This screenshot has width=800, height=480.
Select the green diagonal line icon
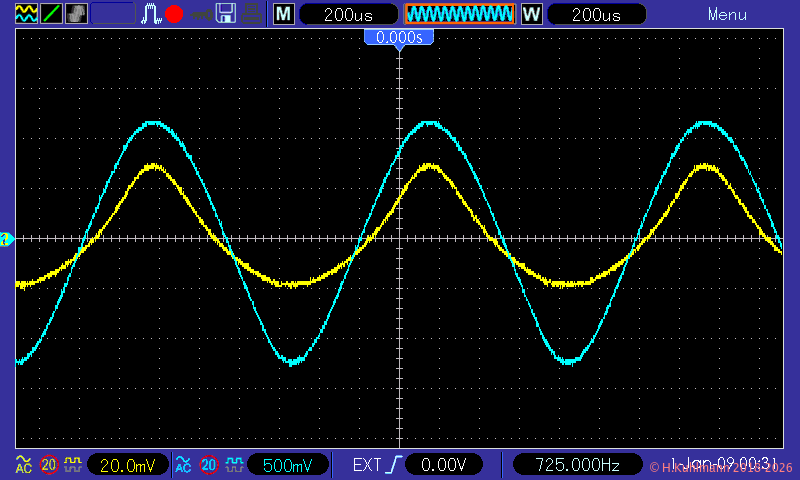pos(51,14)
